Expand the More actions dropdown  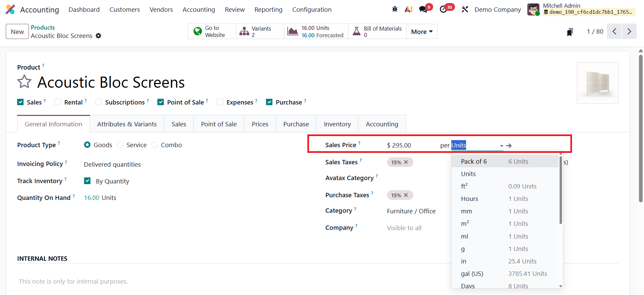[x=422, y=32]
